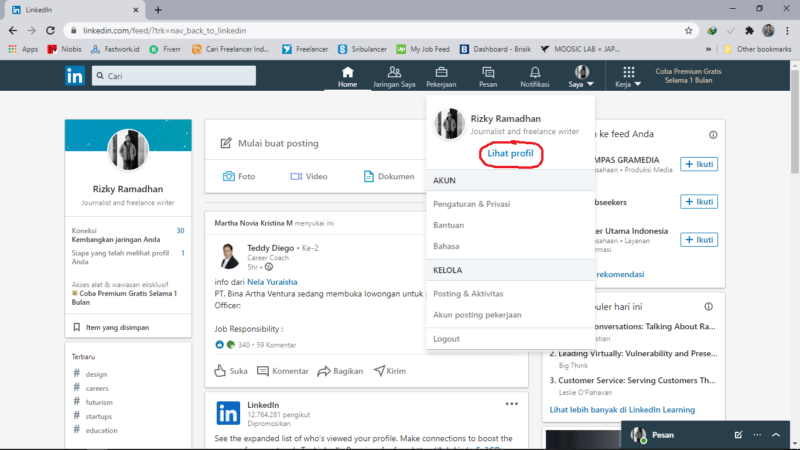The width and height of the screenshot is (800, 450).
Task: Open Chrome three-dot menu
Action: coord(787,31)
